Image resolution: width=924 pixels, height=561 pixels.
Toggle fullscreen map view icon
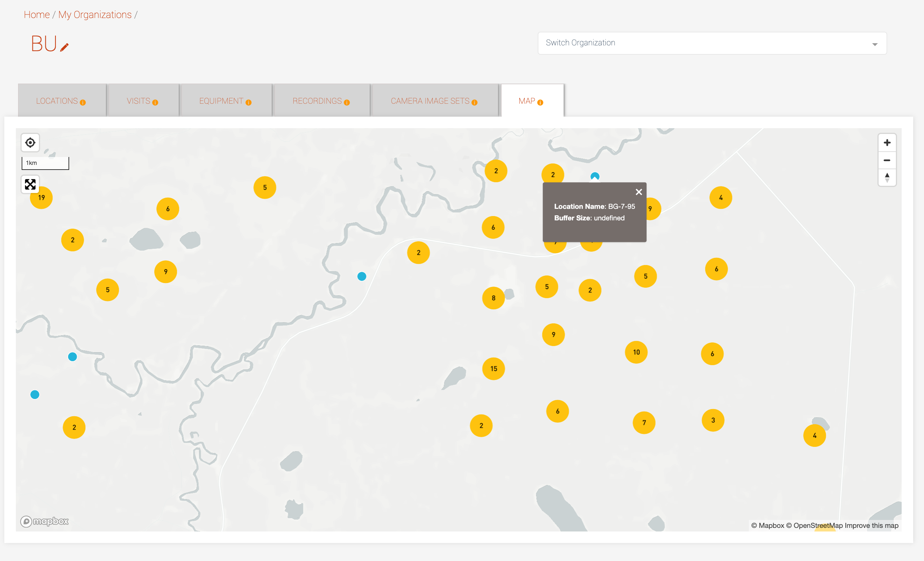click(30, 184)
